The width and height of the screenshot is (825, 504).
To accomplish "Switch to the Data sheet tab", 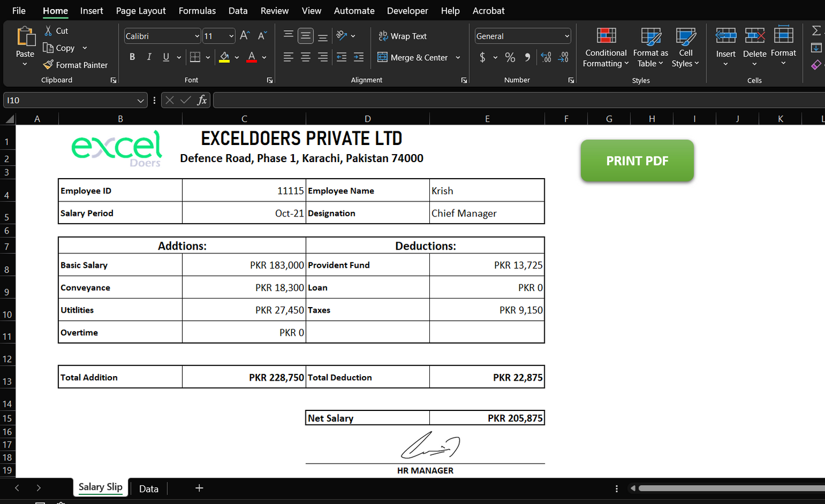I will coord(148,489).
